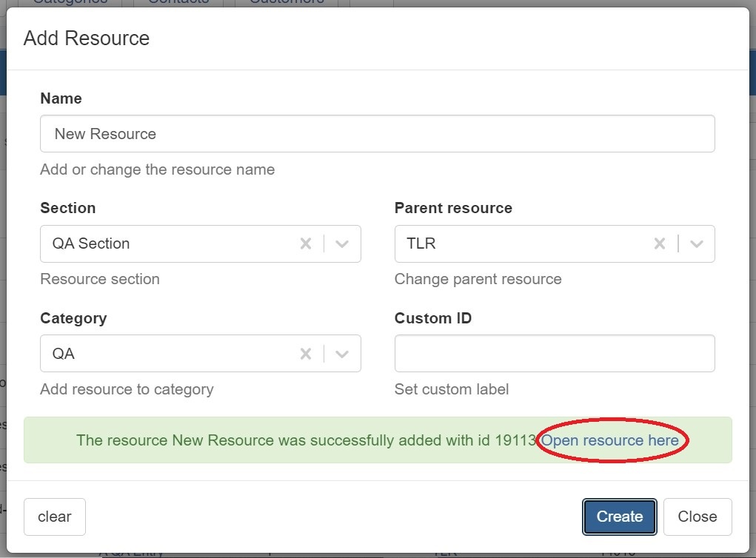Screen dimensions: 756x558
Task: Switch to the Contacts tab behind dialog
Action: [178, 2]
